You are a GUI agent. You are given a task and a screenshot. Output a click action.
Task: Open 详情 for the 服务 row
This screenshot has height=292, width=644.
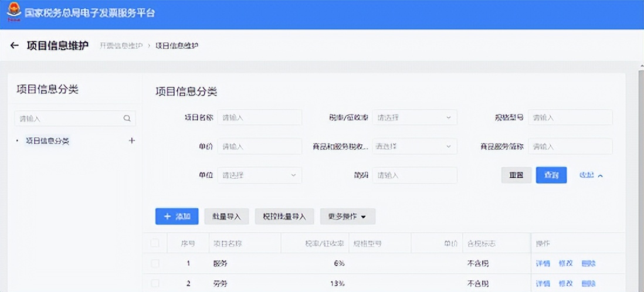[x=543, y=264]
